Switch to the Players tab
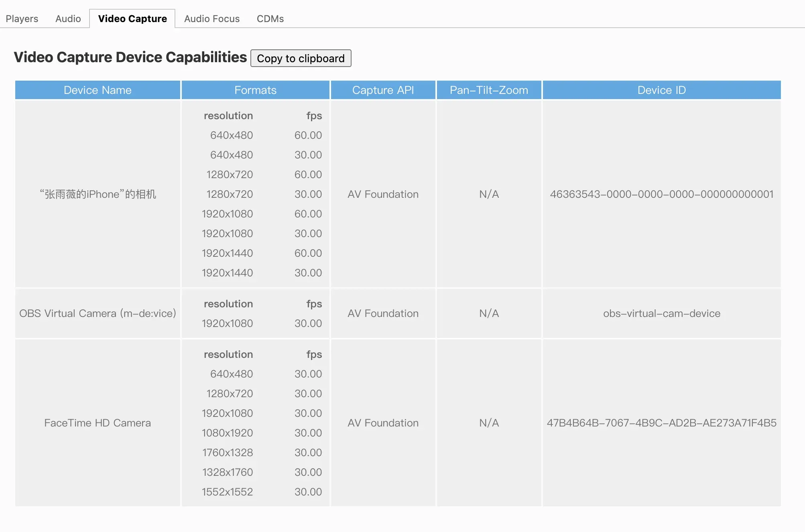Screen dimensions: 805x532 click(22, 19)
